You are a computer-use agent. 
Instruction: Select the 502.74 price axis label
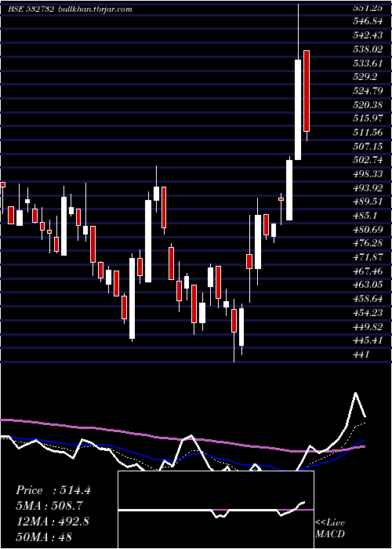tap(368, 160)
